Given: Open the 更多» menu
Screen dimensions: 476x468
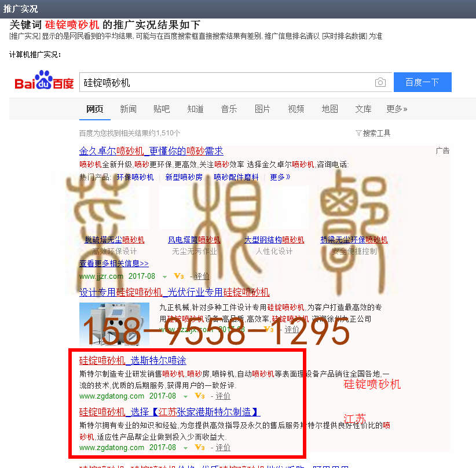Looking at the screenshot, I should (x=397, y=109).
